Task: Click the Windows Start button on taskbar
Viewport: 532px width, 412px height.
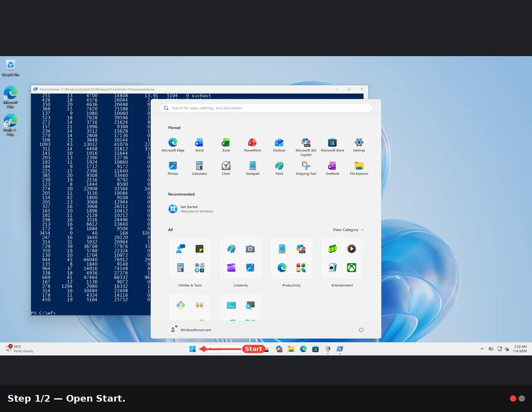Action: 192,349
